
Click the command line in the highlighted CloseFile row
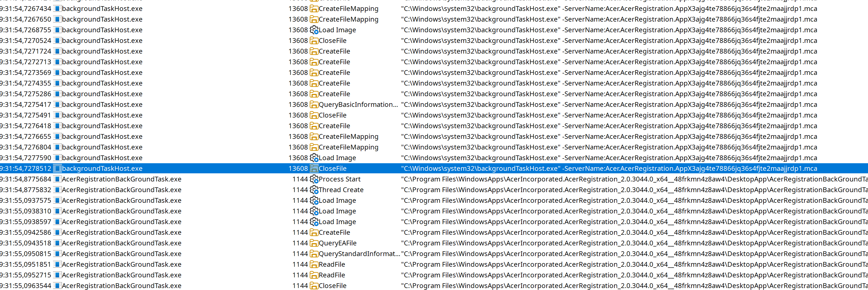609,169
